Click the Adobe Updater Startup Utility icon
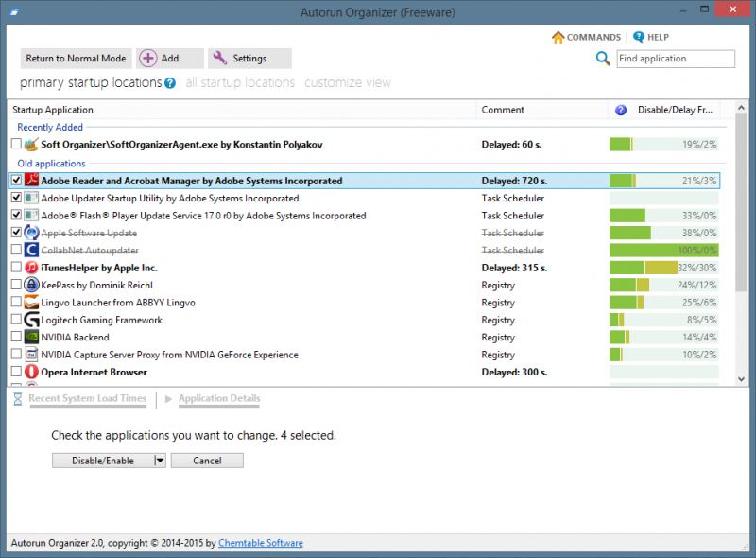The width and height of the screenshot is (756, 558). [x=31, y=198]
